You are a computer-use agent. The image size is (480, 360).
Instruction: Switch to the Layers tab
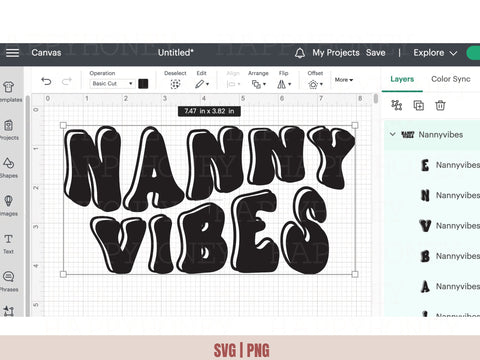click(402, 79)
